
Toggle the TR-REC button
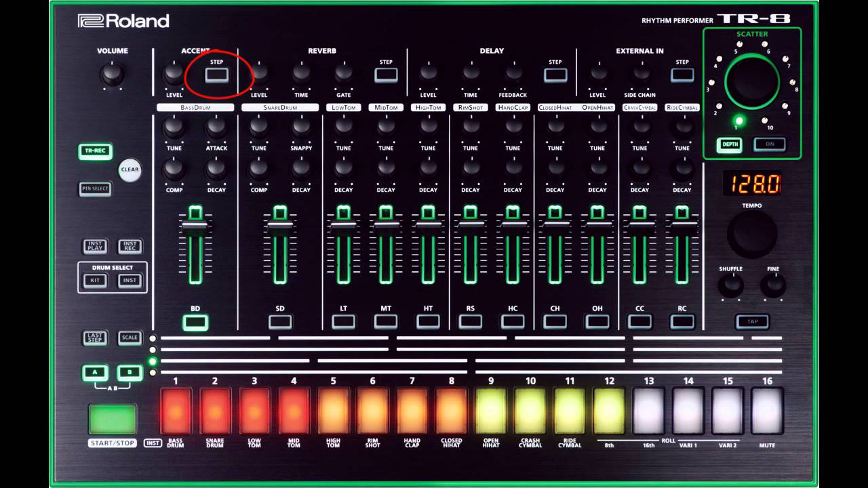[95, 151]
